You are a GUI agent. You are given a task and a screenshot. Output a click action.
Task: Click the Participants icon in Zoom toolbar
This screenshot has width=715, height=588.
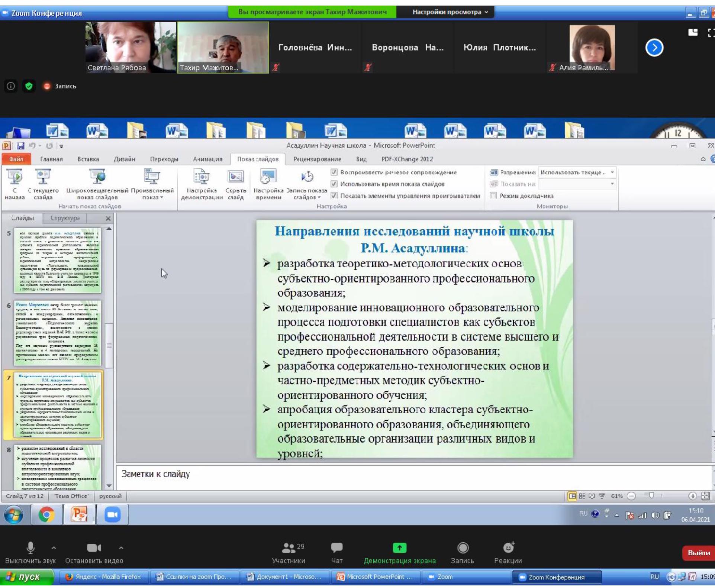[288, 547]
